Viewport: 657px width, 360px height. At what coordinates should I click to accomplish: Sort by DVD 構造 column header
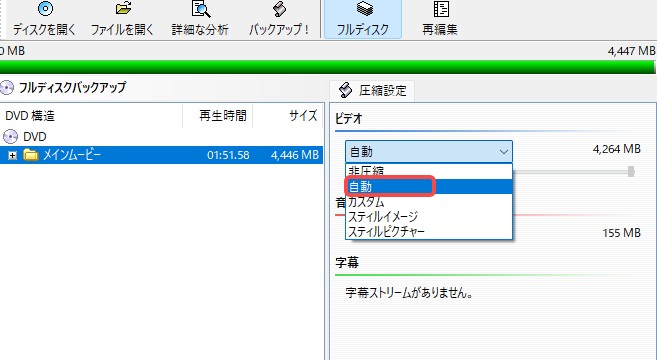91,116
